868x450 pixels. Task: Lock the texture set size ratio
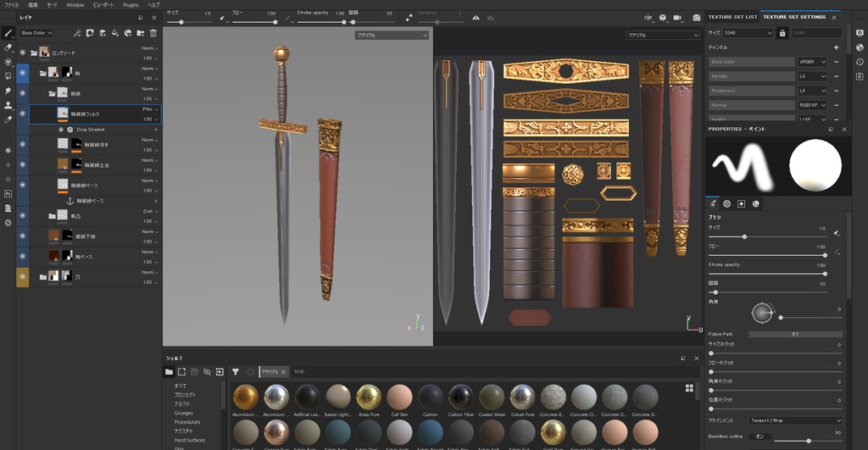pyautogui.click(x=782, y=33)
